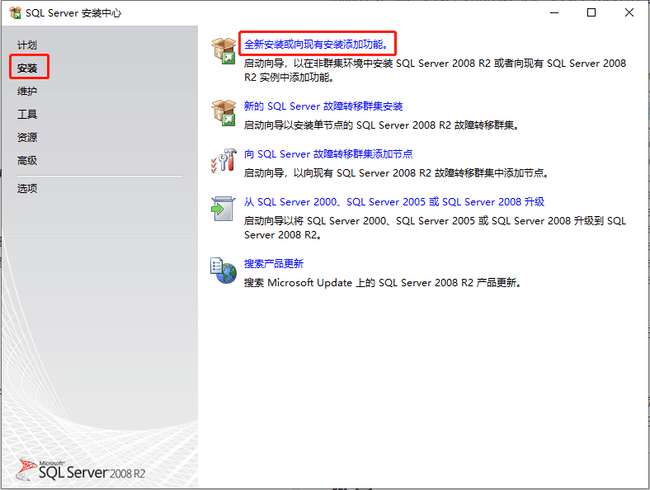Open the 高级 section
Screen dimensions: 650x490
pyautogui.click(x=27, y=160)
